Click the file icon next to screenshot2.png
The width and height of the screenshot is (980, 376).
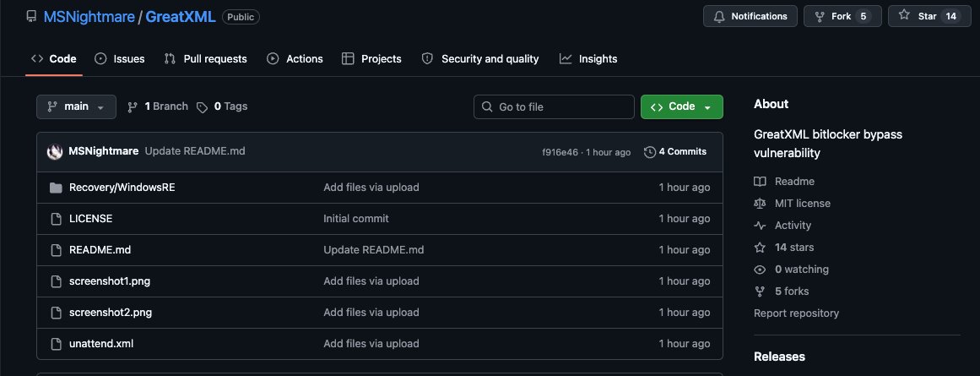(57, 313)
